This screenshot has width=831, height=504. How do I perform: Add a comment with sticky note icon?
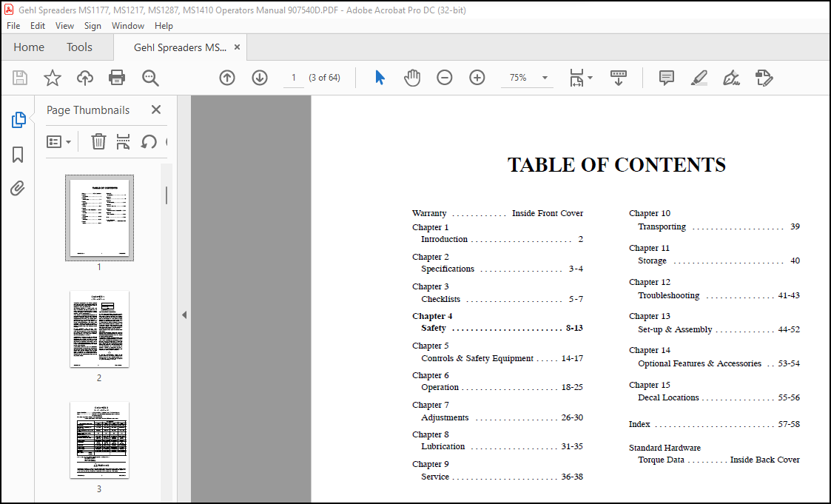coord(667,78)
